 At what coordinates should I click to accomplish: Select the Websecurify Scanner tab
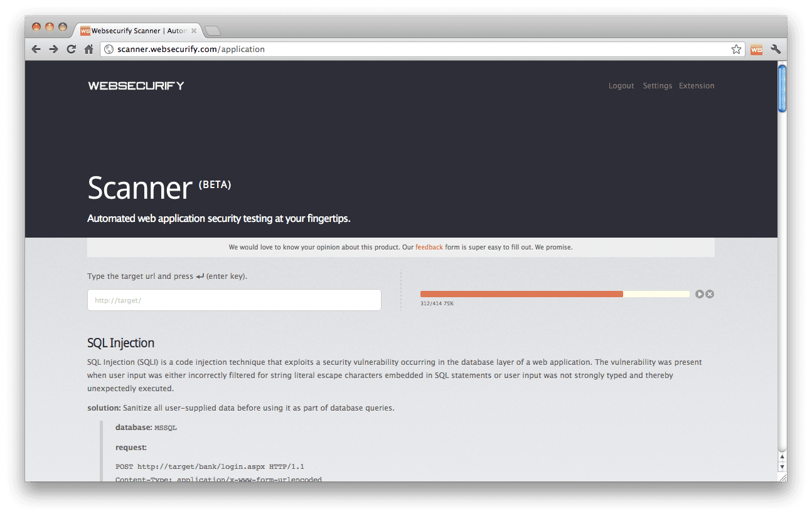[x=138, y=30]
